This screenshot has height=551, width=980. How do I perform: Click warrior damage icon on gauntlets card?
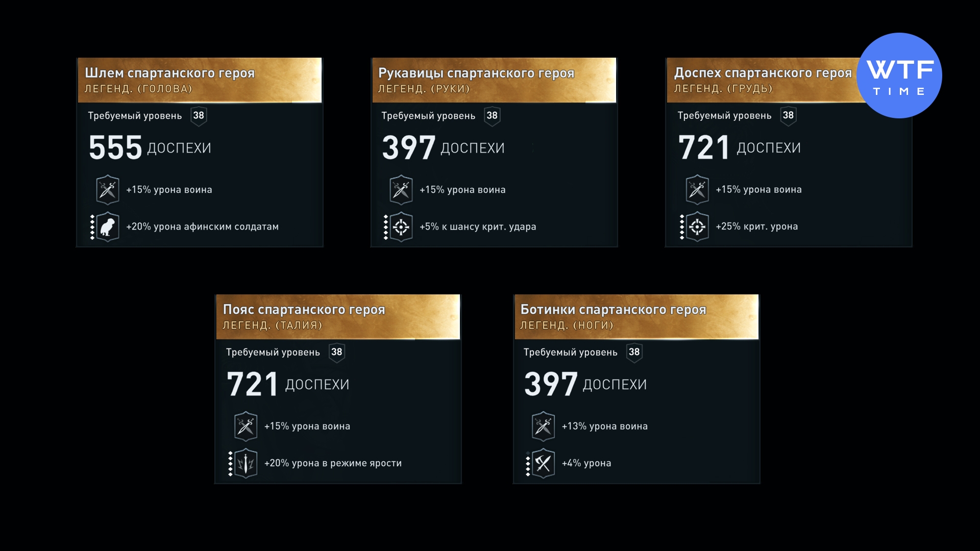[x=401, y=190]
